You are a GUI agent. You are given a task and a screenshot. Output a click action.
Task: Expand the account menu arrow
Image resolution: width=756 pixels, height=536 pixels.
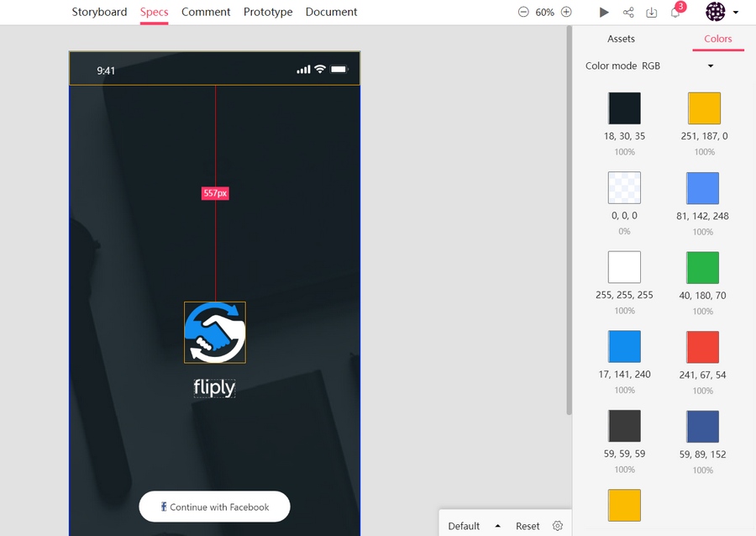736,13
